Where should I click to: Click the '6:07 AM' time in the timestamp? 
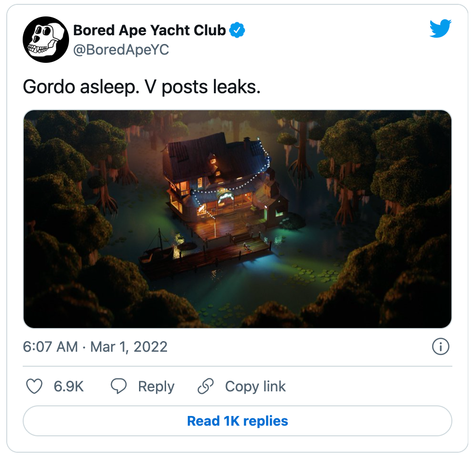click(50, 347)
